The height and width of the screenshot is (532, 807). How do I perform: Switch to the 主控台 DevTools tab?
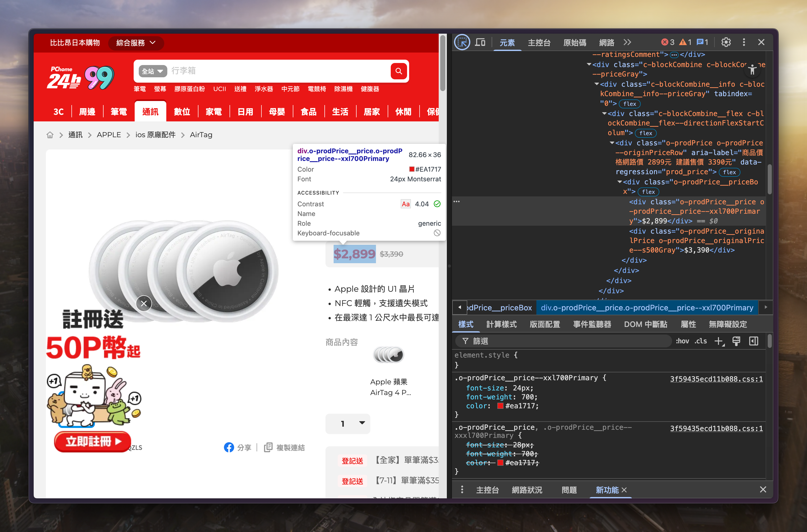click(x=539, y=43)
